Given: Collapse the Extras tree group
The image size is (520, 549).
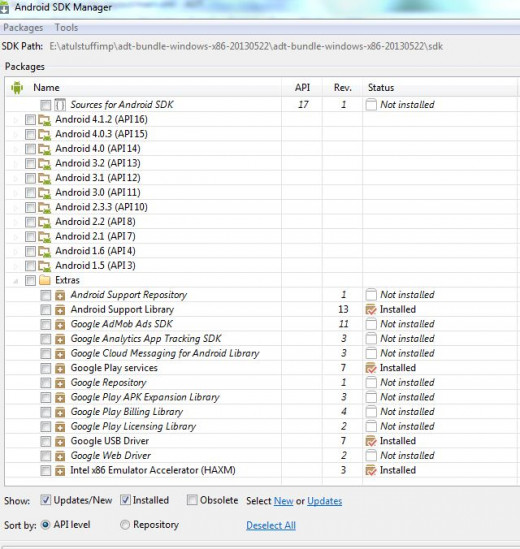Looking at the screenshot, I should coord(15,281).
